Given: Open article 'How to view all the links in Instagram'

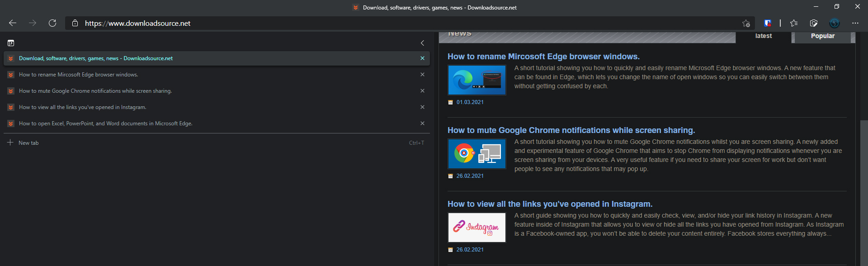Looking at the screenshot, I should tap(550, 204).
